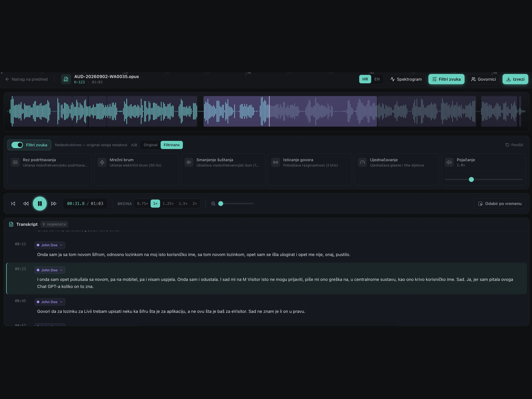Click the Pojačanje gain slider handle

(471, 179)
